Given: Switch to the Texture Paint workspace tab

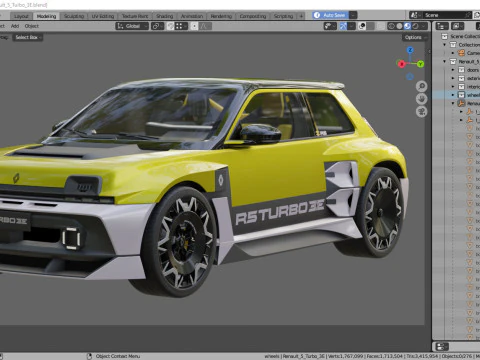Looking at the screenshot, I should click(135, 16).
